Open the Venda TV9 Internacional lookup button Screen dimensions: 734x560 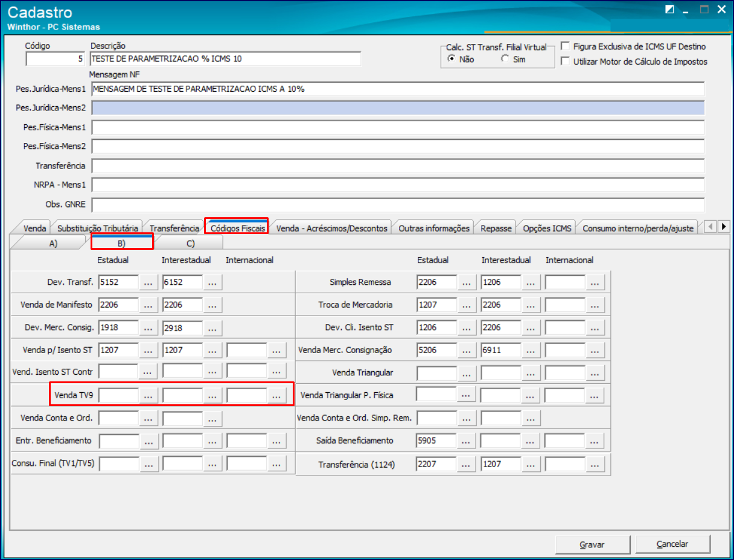click(x=276, y=395)
